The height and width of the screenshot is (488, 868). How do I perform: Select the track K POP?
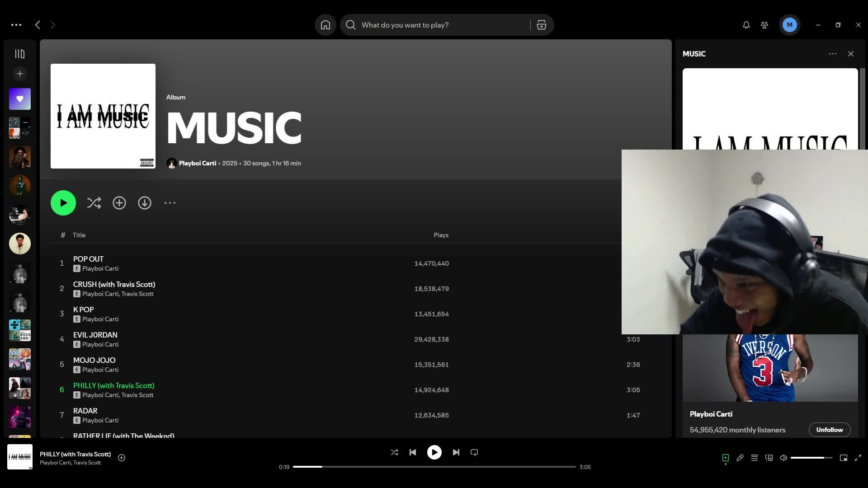point(83,310)
